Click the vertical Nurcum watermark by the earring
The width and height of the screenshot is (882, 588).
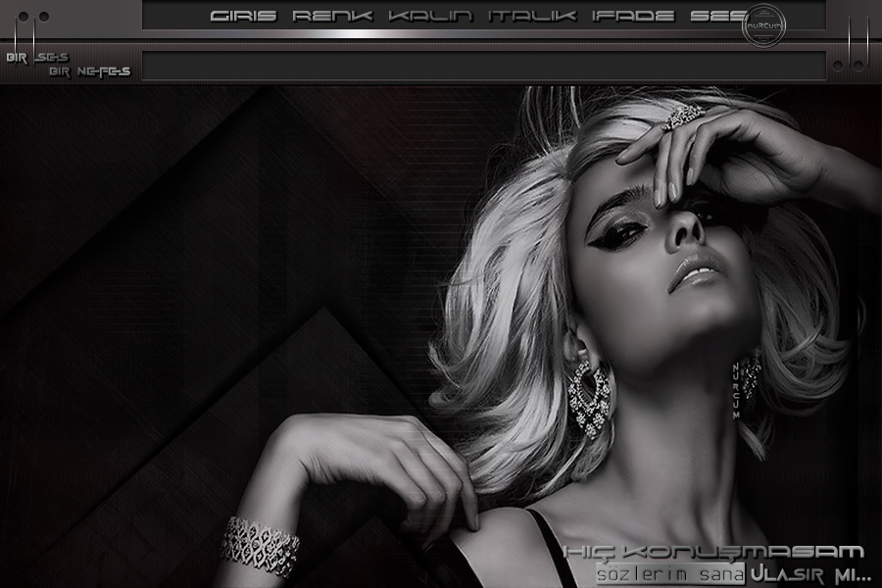[735, 385]
